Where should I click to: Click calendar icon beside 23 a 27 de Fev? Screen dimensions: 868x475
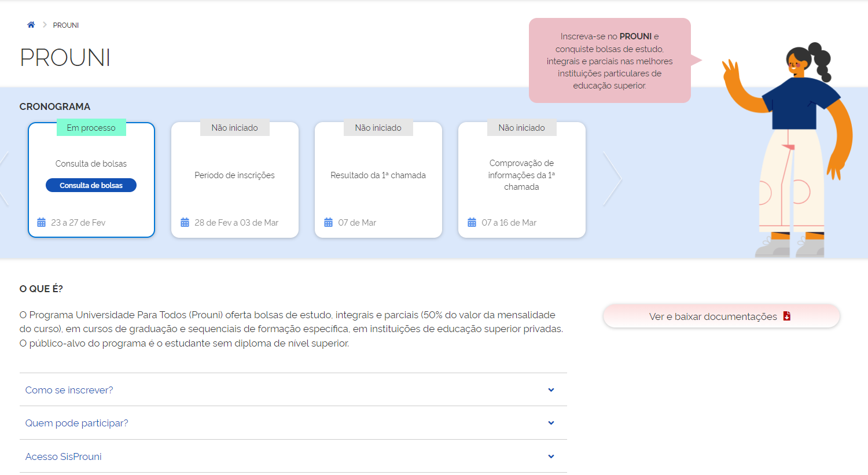click(41, 223)
